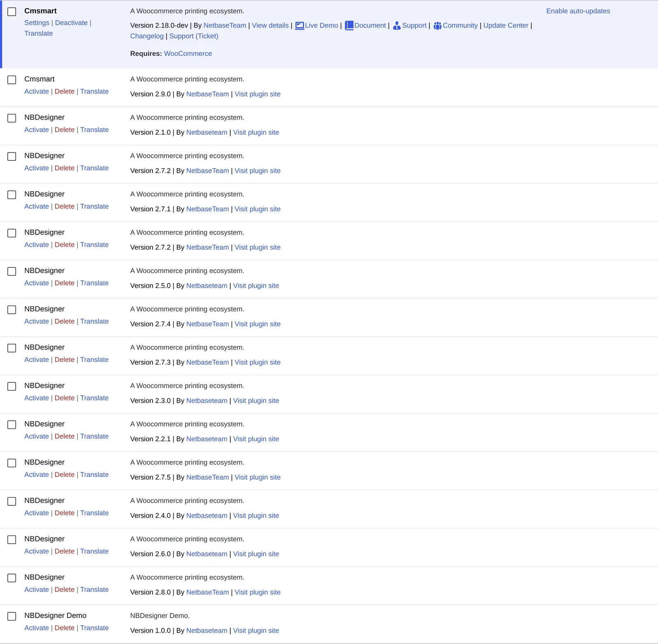Open the Live Demo text link
658x644 pixels.
(321, 25)
